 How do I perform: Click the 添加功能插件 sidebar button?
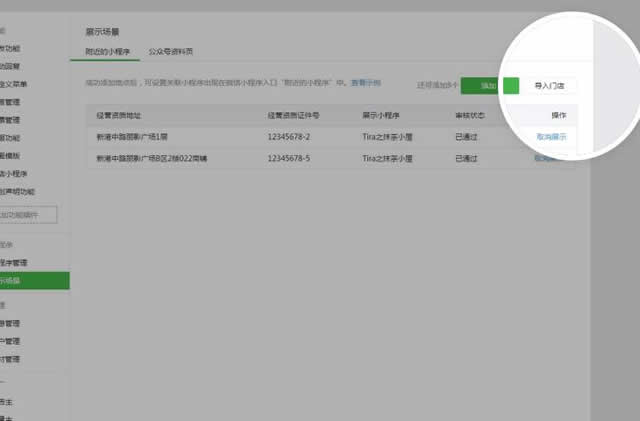(28, 214)
